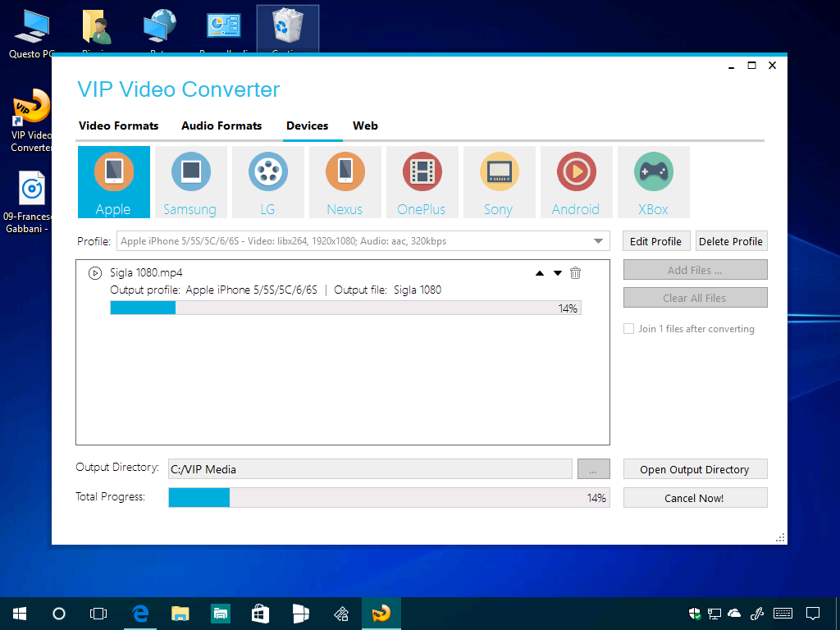The width and height of the screenshot is (840, 630).
Task: Open Task View on taskbar
Action: tap(98, 614)
